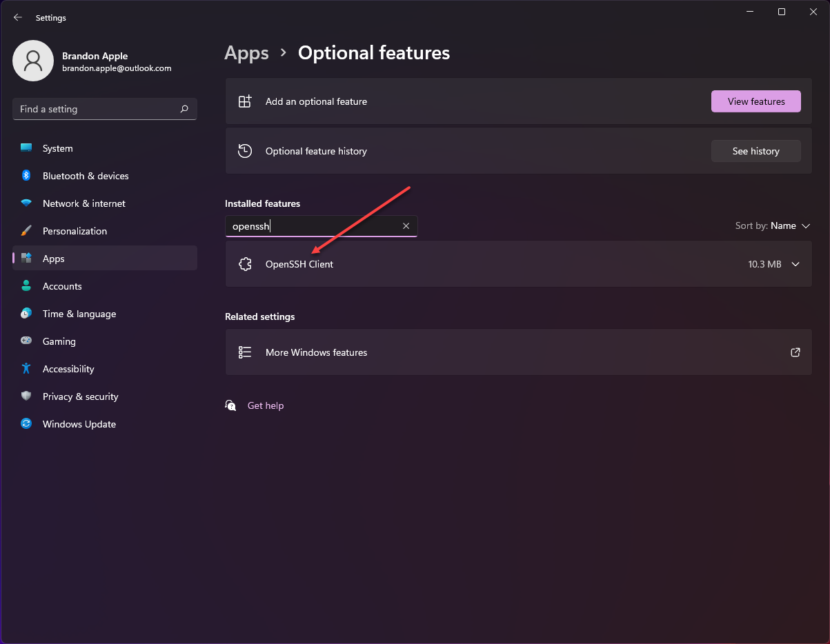Viewport: 830px width, 644px height.
Task: Go to the Privacy & security section
Action: coord(80,396)
